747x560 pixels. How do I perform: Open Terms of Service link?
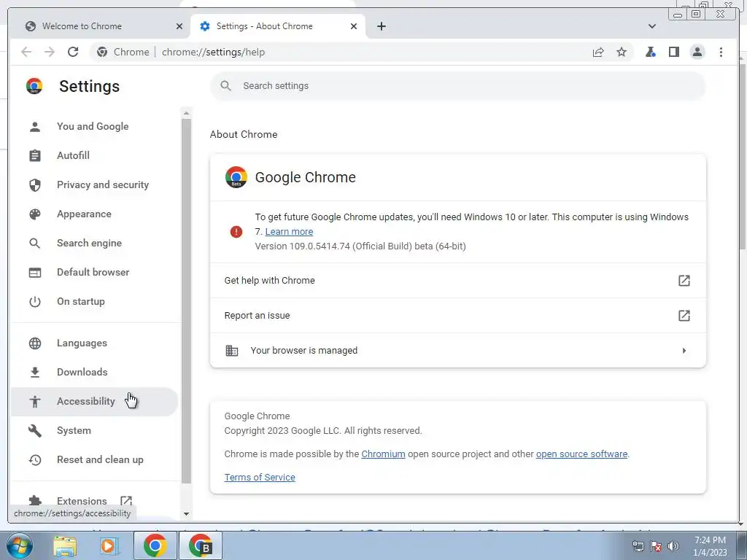click(260, 478)
